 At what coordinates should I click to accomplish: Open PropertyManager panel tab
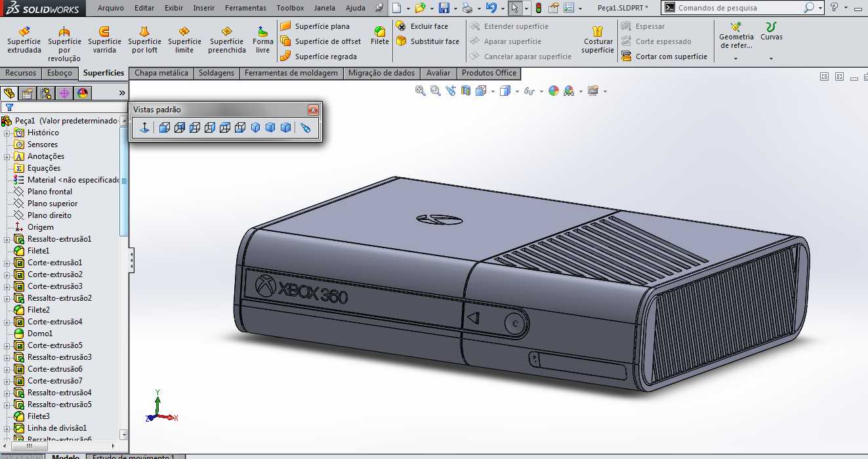(x=27, y=93)
